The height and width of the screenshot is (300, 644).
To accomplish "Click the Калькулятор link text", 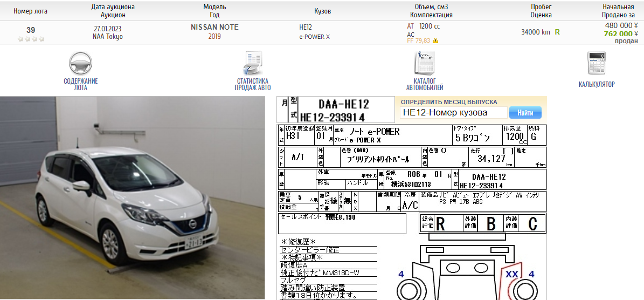I will tap(597, 84).
